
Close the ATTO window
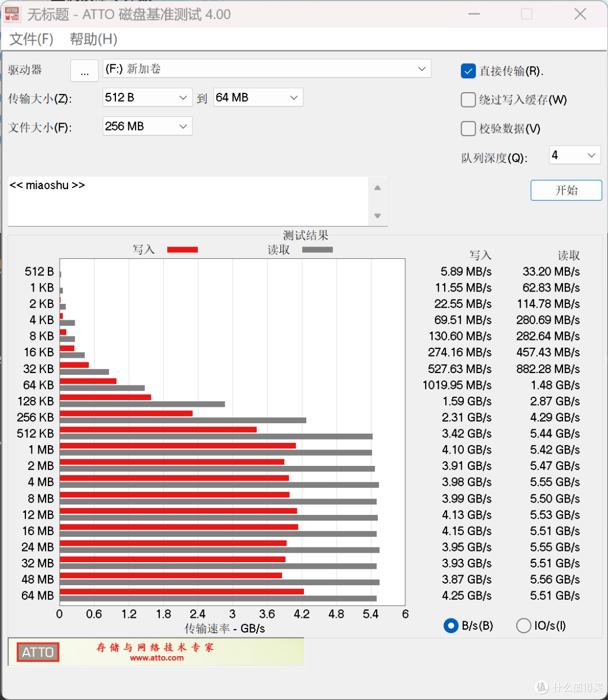pos(580,14)
